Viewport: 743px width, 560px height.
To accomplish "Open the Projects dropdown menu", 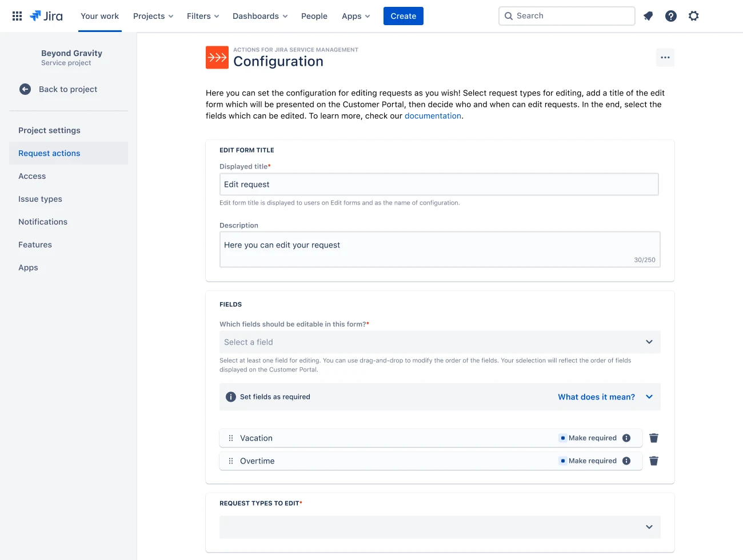I will pyautogui.click(x=153, y=16).
